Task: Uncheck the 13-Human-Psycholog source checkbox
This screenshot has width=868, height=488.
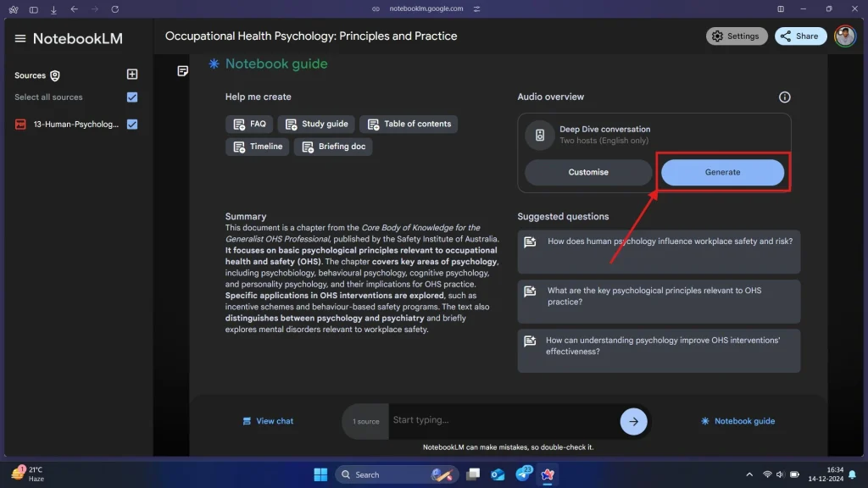Action: 131,124
